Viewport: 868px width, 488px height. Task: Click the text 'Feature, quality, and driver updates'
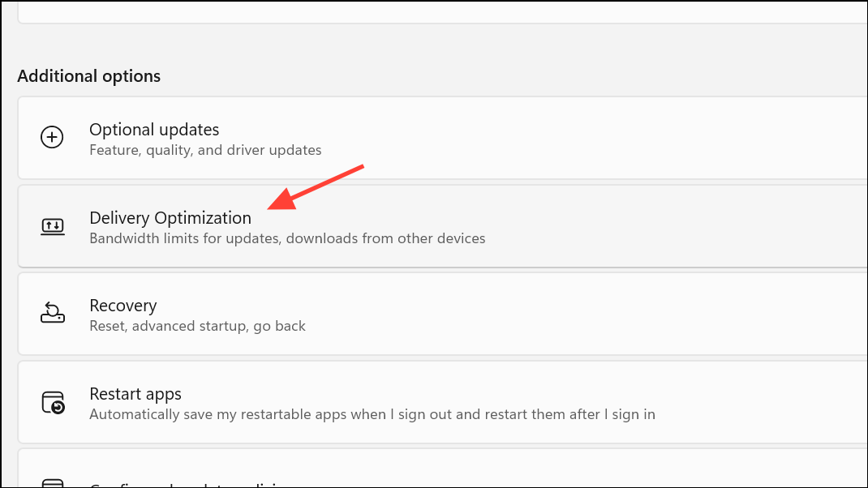(x=204, y=149)
